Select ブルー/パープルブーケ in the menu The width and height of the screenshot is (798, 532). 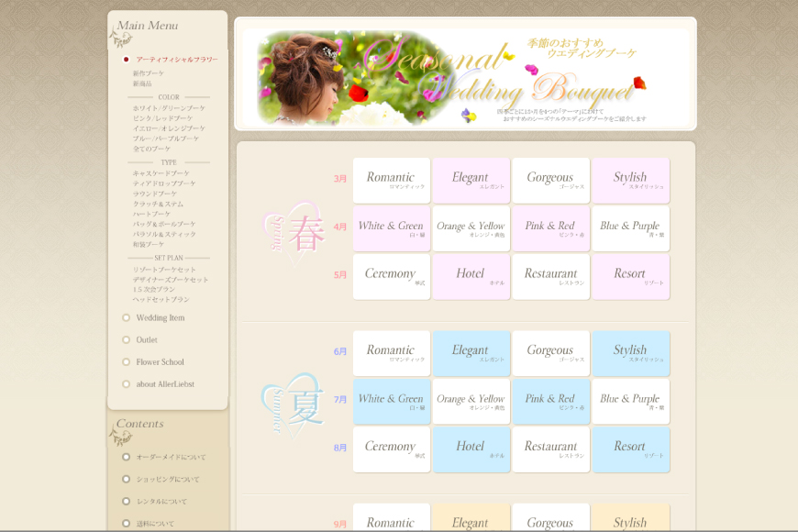tap(166, 139)
